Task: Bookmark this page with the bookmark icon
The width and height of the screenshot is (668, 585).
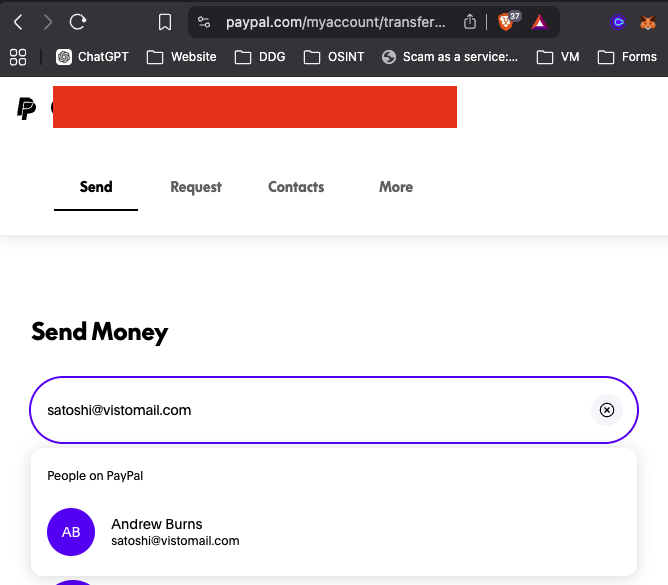Action: (x=165, y=22)
